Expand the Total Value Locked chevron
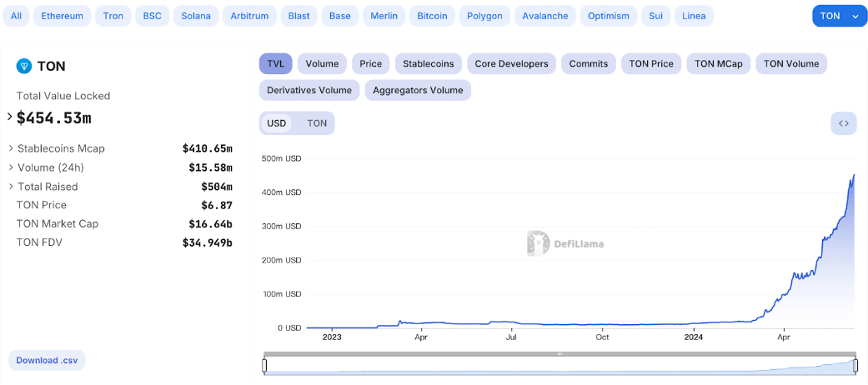868x385 pixels. [x=10, y=117]
